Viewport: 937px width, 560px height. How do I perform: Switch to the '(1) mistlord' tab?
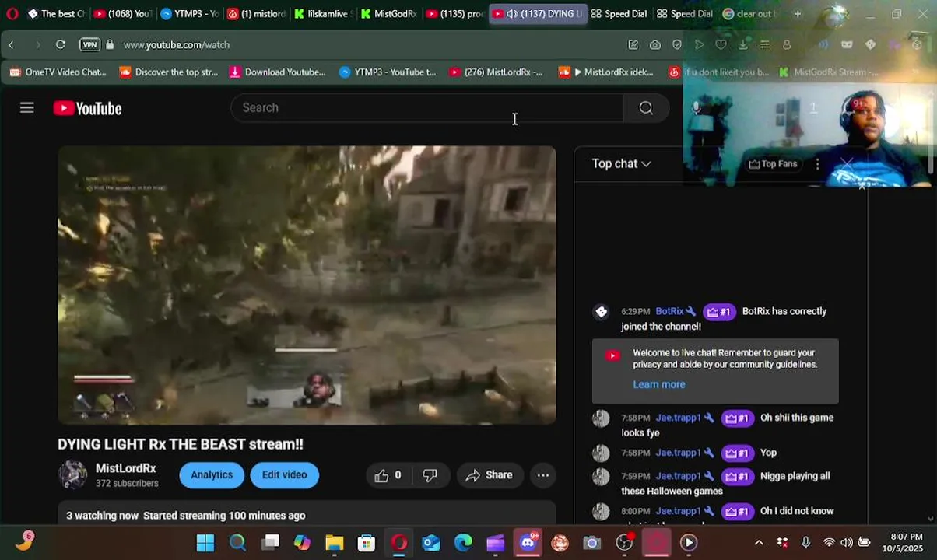point(256,14)
